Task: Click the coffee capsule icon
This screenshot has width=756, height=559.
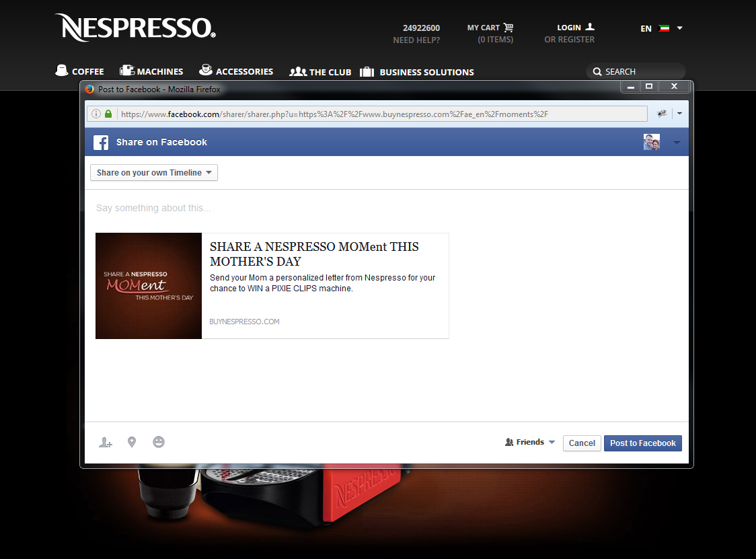Action: [x=62, y=71]
